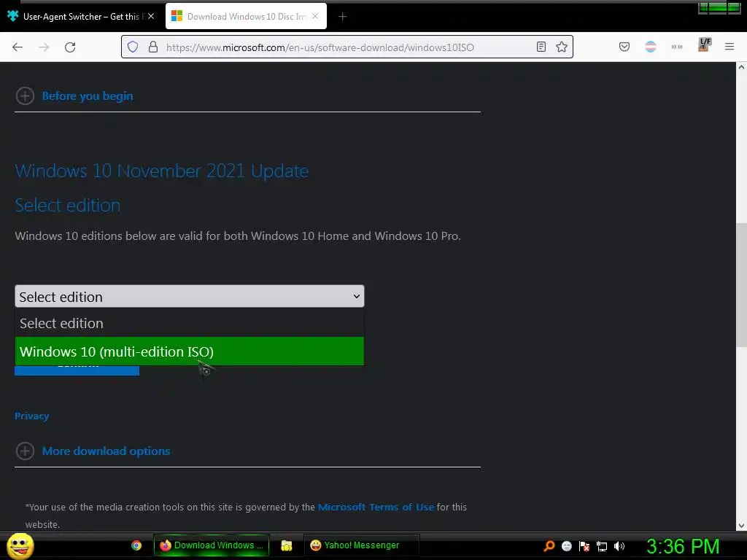The image size is (747, 560).
Task: Click the round face tray icon
Action: point(566,546)
